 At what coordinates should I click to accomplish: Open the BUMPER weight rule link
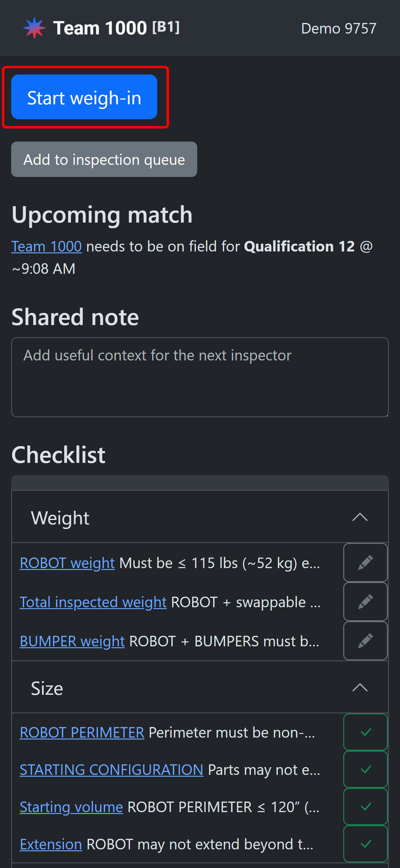pyautogui.click(x=72, y=641)
